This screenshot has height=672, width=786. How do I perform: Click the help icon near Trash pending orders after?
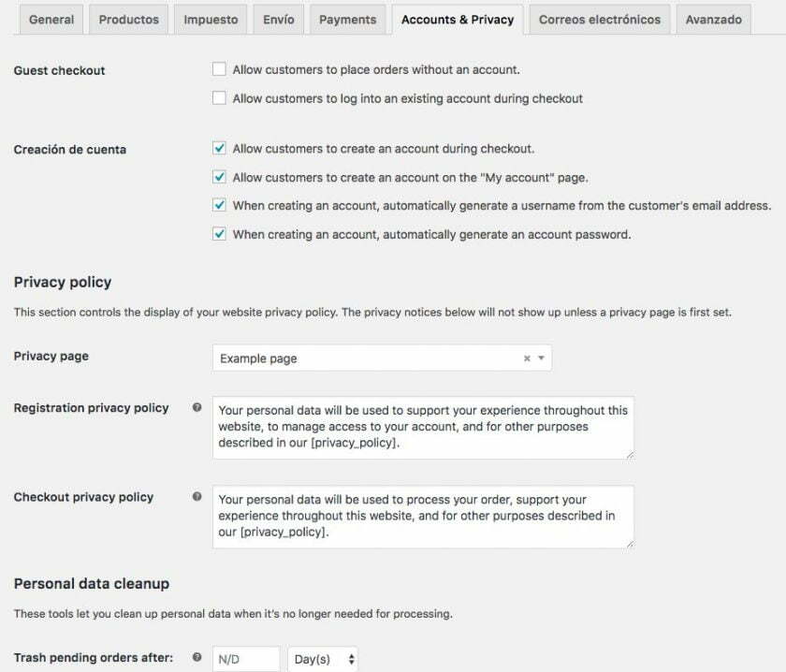196,658
